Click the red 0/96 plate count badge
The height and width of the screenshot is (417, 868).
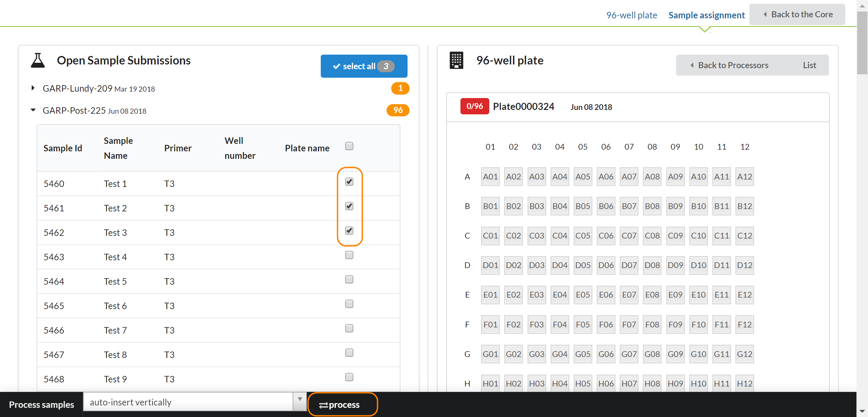[474, 106]
